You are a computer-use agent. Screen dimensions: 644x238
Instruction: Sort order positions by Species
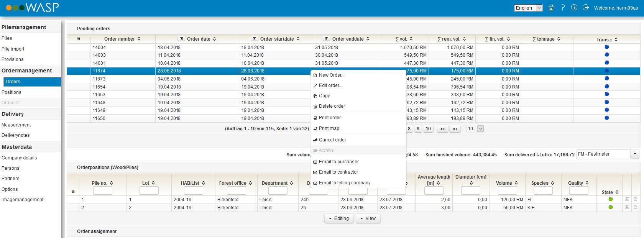553,183
